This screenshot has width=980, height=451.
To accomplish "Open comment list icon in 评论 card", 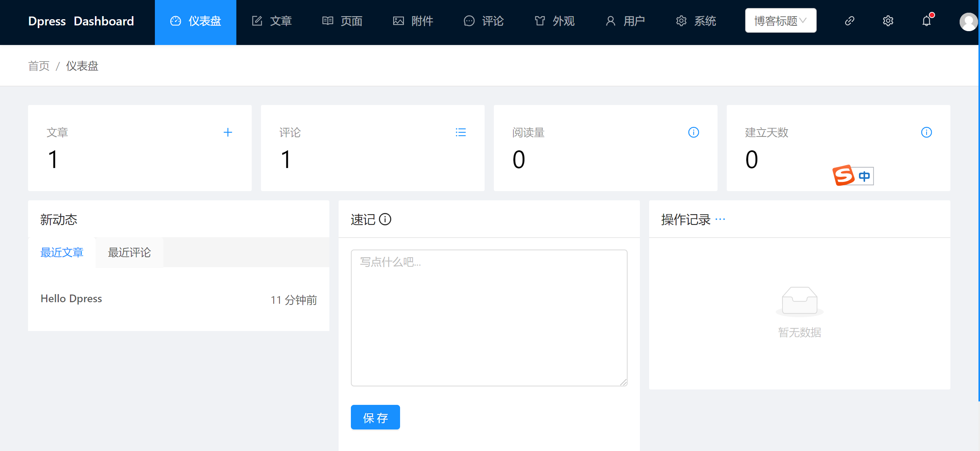I will pos(460,133).
